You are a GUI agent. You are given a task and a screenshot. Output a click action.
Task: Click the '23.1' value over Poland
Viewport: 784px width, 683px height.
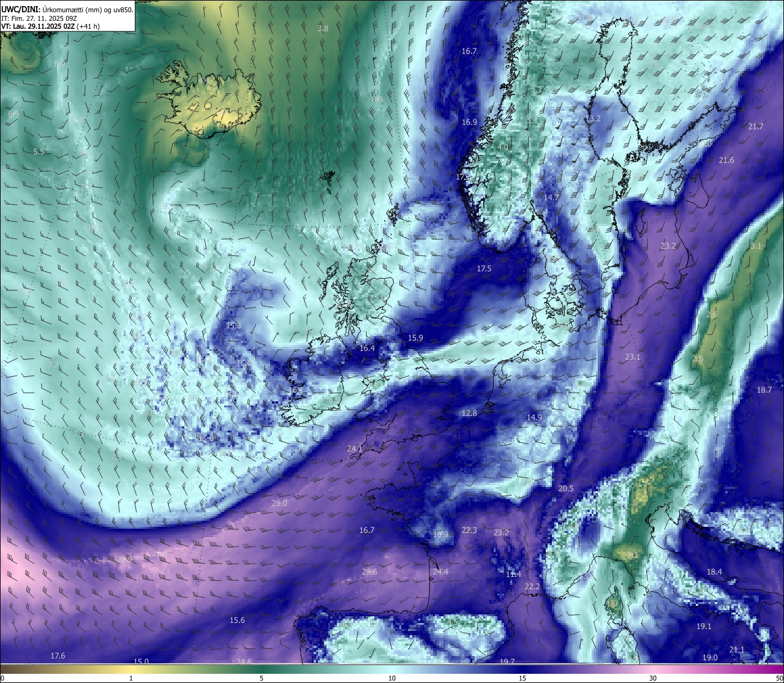[x=633, y=357]
